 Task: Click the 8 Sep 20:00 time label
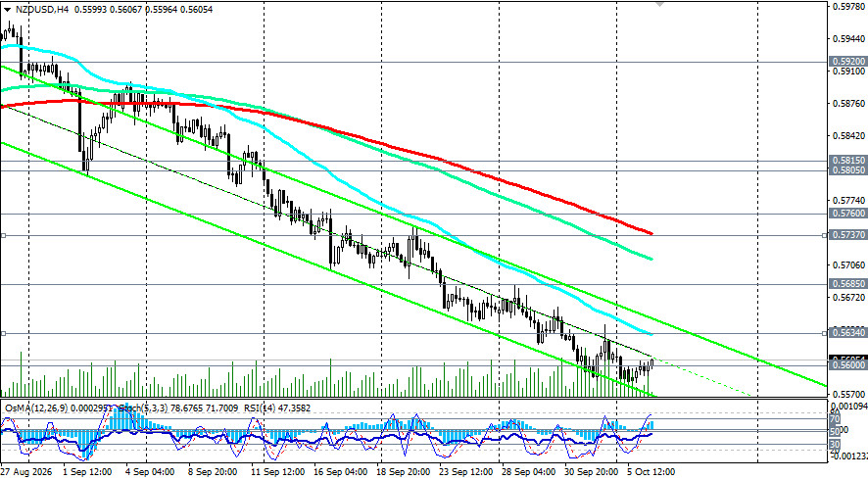214,472
